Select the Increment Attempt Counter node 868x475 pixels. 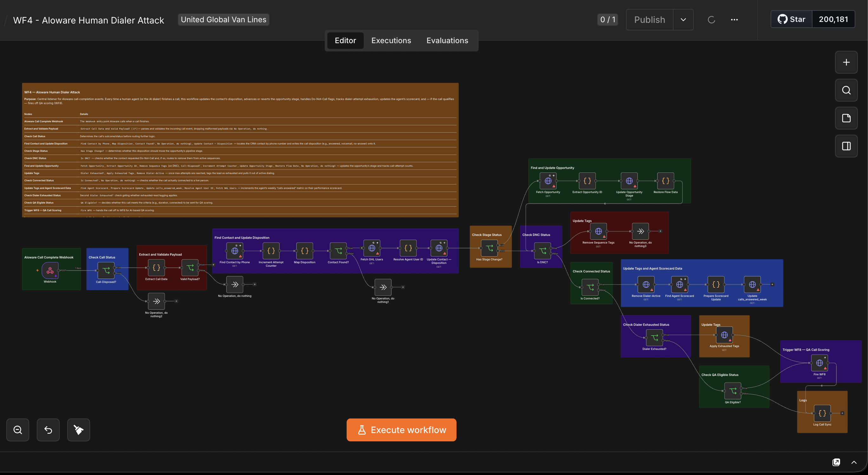[x=271, y=251]
